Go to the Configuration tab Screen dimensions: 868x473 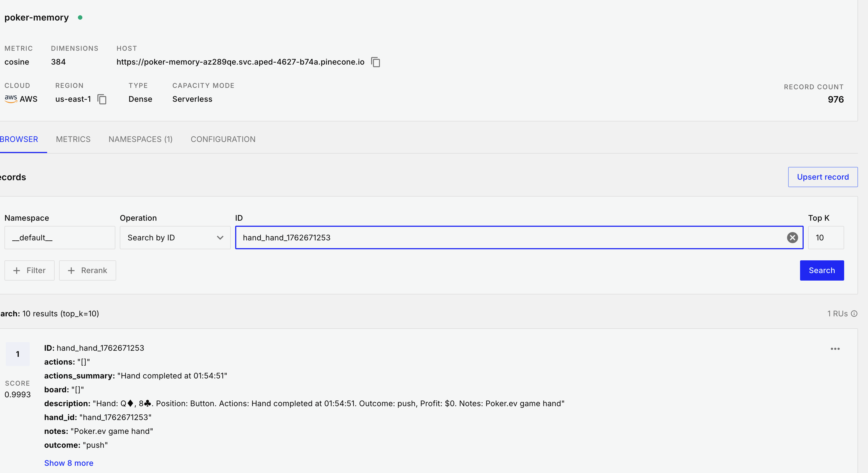223,139
